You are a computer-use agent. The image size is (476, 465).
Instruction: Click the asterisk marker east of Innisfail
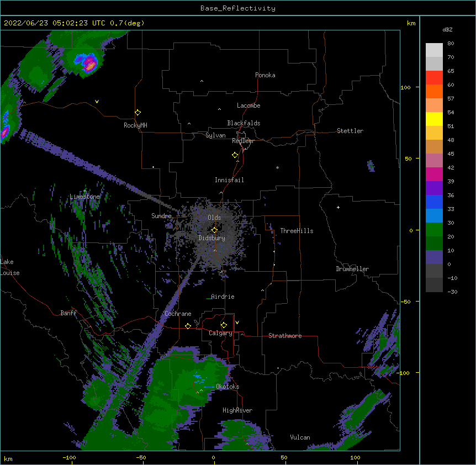coord(277,168)
